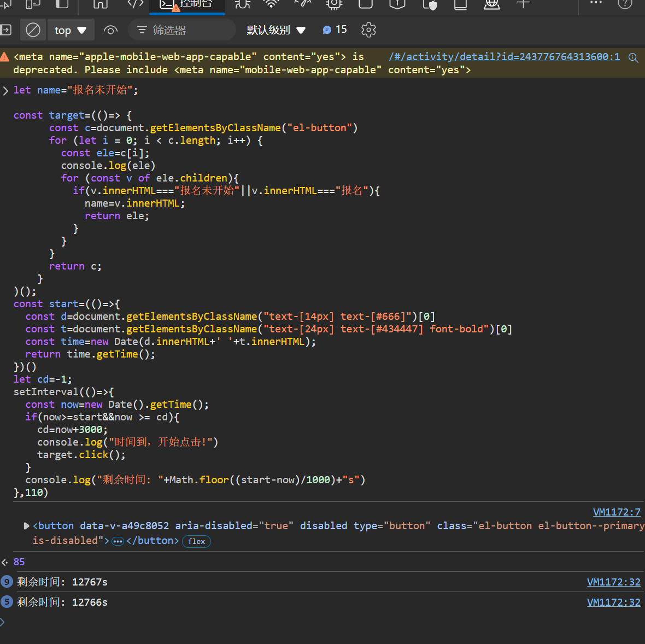Image resolution: width=645 pixels, height=644 pixels.
Task: Click the 'cd=now+3000;' code line
Action: pyautogui.click(x=72, y=430)
